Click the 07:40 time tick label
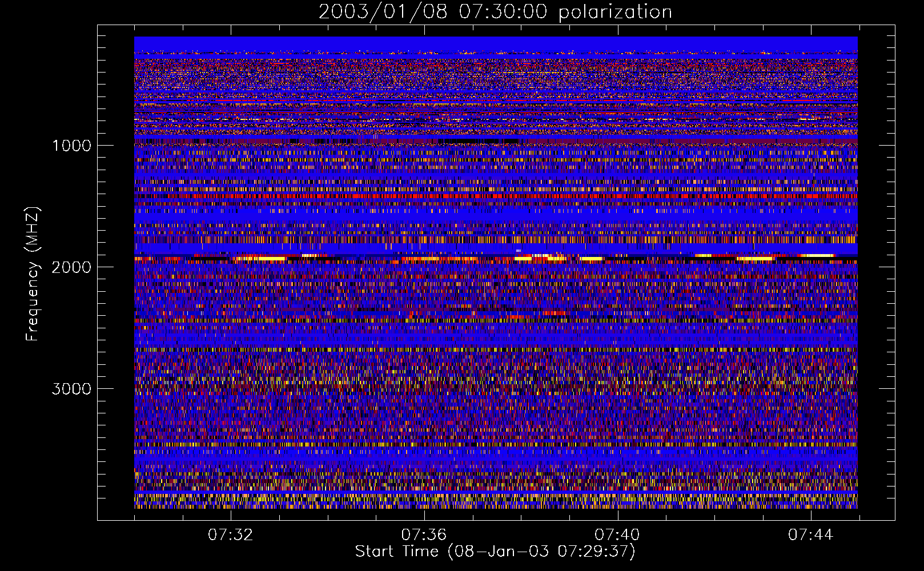The image size is (924, 571). coord(617,535)
